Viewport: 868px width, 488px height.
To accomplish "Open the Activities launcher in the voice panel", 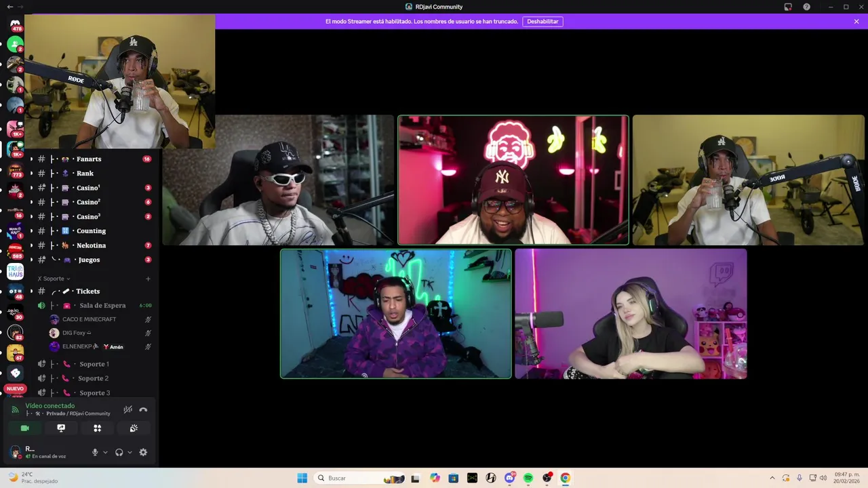I will tap(98, 428).
